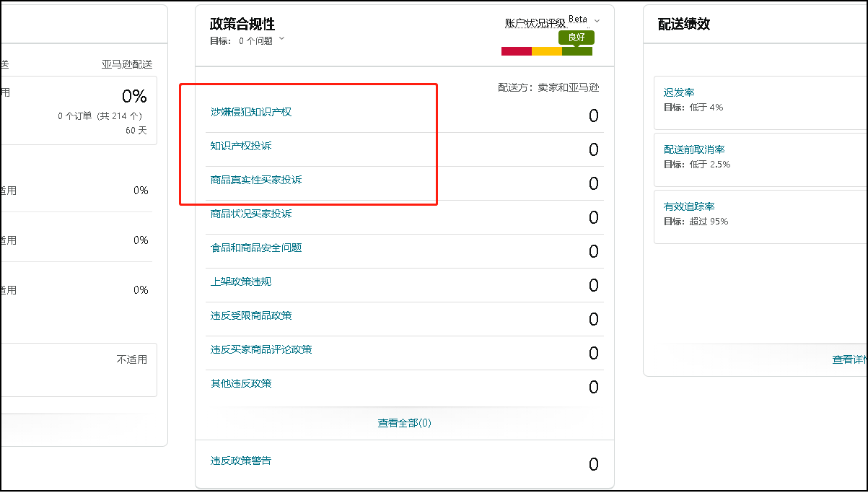Click 查看全部(0) to view all

[x=404, y=423]
